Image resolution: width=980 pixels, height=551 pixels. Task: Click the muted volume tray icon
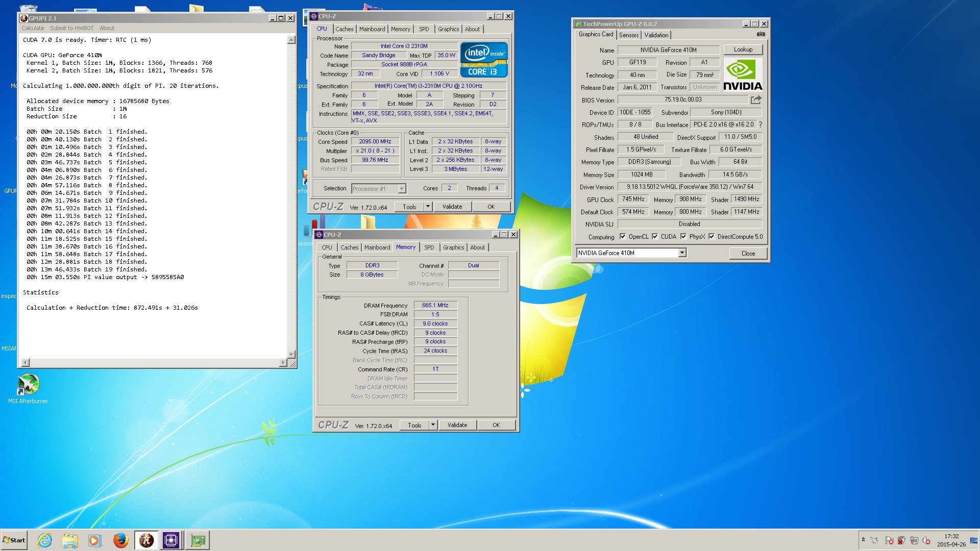pyautogui.click(x=926, y=540)
